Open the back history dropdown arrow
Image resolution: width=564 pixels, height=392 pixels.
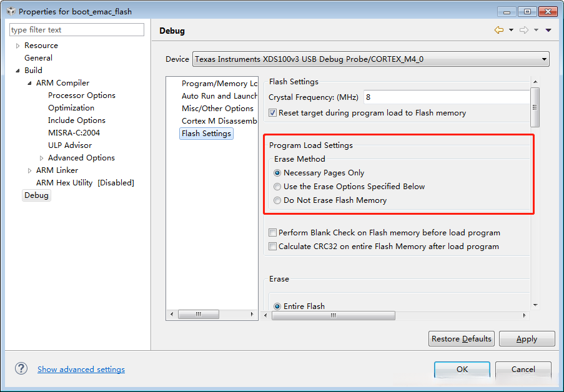click(511, 30)
